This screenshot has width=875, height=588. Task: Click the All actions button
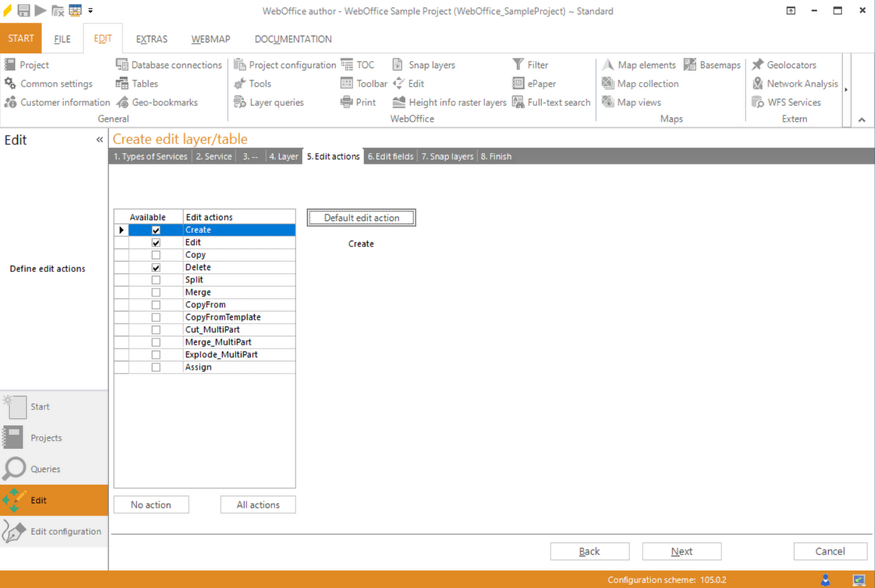(x=257, y=505)
